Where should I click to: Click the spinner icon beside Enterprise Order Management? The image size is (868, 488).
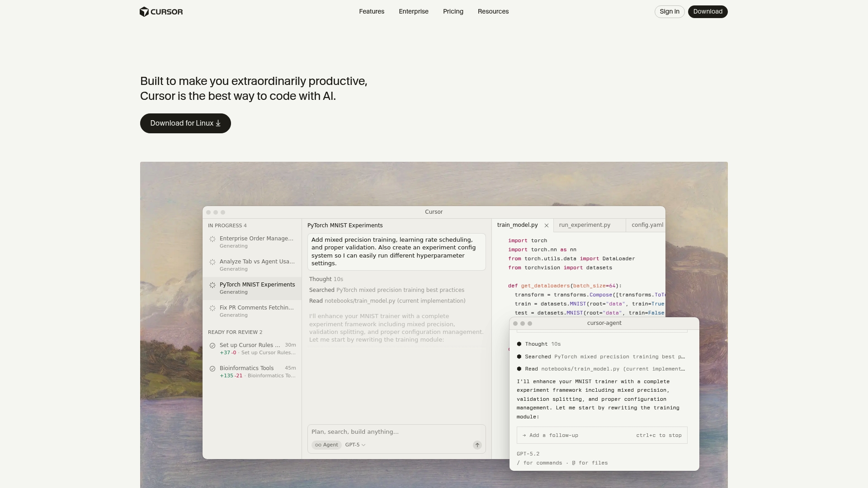(212, 239)
